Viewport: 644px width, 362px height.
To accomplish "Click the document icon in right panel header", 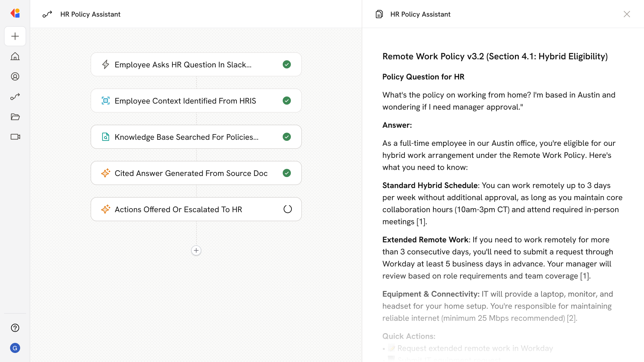I will (x=379, y=14).
